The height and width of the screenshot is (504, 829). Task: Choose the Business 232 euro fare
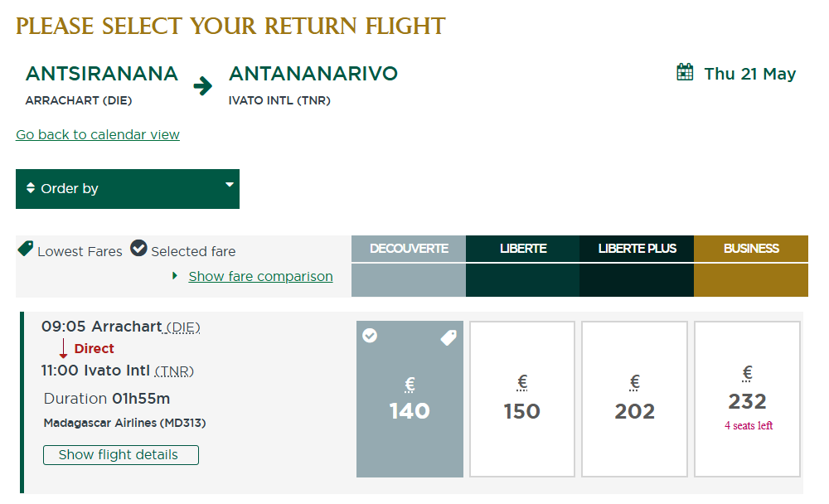[x=747, y=400]
